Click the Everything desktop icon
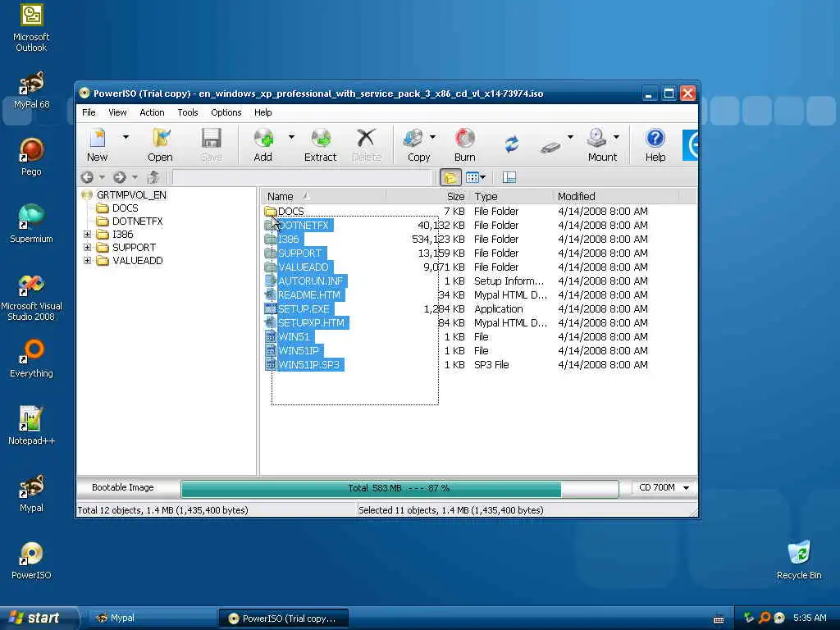Image resolution: width=840 pixels, height=630 pixels. 31,358
